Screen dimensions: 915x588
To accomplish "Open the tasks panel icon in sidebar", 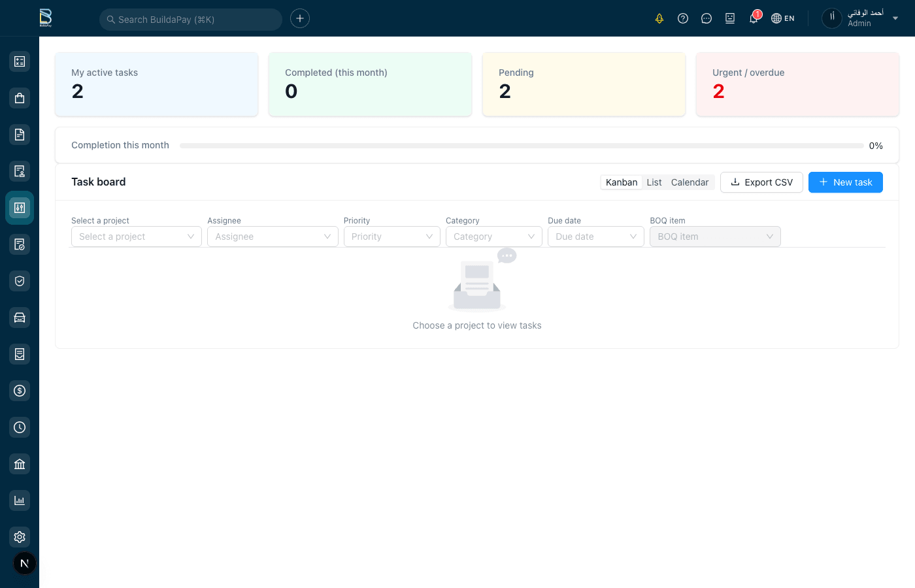I will tap(20, 207).
